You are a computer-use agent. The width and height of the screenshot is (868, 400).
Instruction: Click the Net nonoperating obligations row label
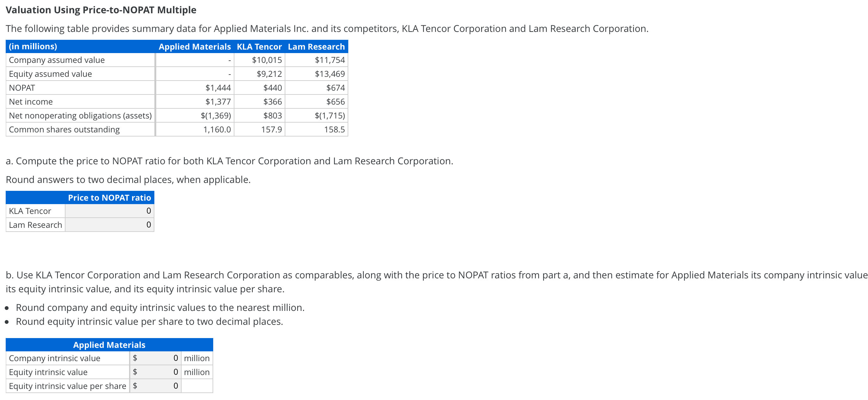[80, 115]
